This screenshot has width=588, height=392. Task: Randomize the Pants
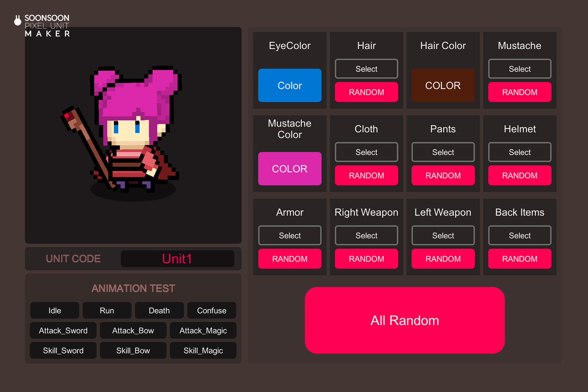click(x=443, y=175)
